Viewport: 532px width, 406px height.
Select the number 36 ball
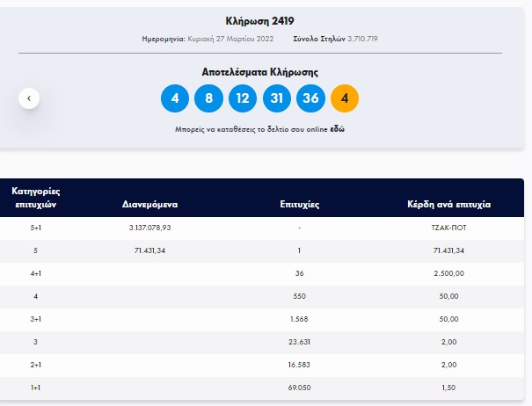pyautogui.click(x=310, y=98)
